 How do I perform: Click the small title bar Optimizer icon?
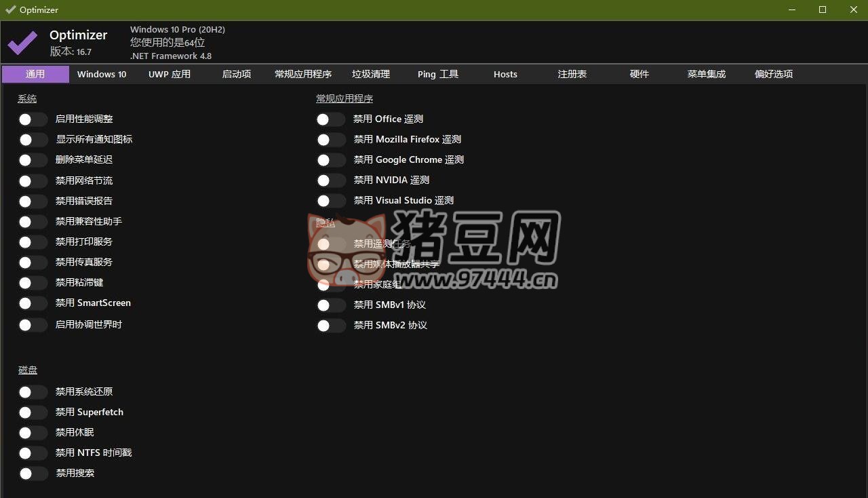[10, 9]
